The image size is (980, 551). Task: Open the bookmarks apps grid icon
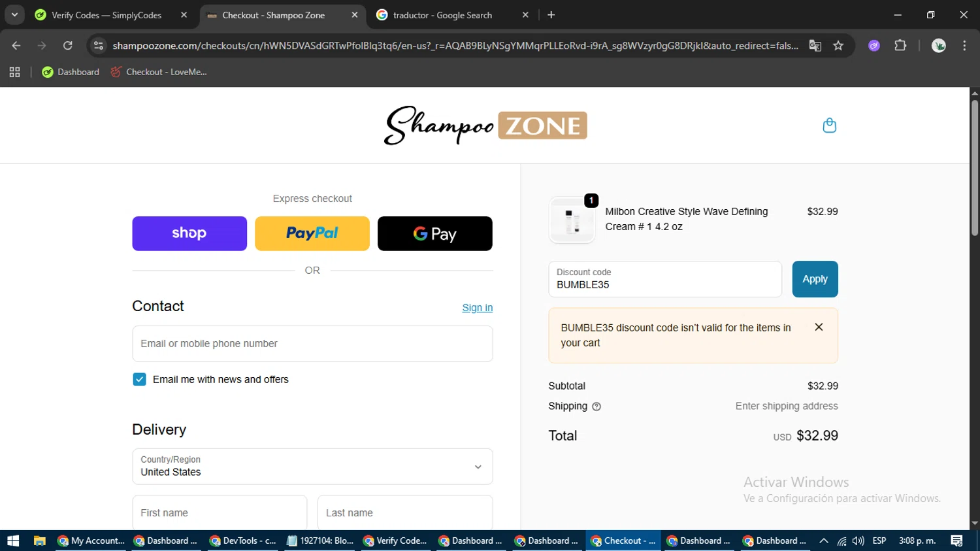click(x=14, y=72)
